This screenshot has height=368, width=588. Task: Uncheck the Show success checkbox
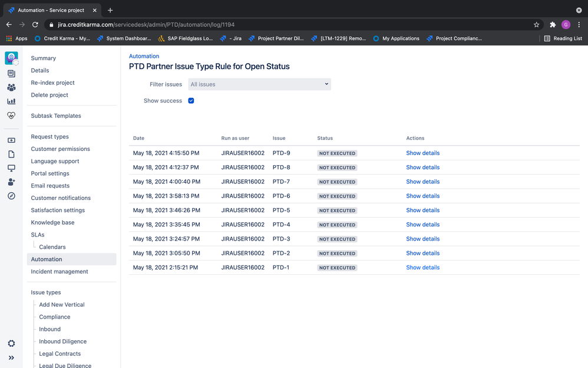click(191, 101)
